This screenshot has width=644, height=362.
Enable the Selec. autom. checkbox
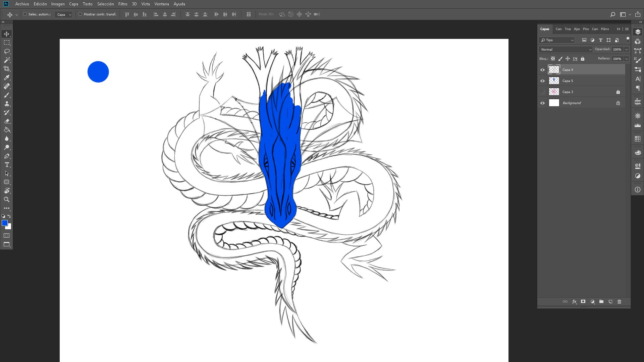tap(25, 14)
